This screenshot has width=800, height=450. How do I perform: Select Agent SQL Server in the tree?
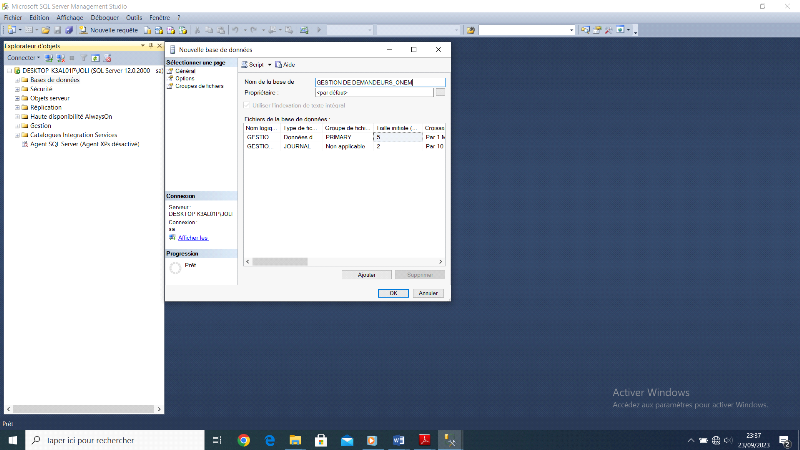tap(84, 144)
